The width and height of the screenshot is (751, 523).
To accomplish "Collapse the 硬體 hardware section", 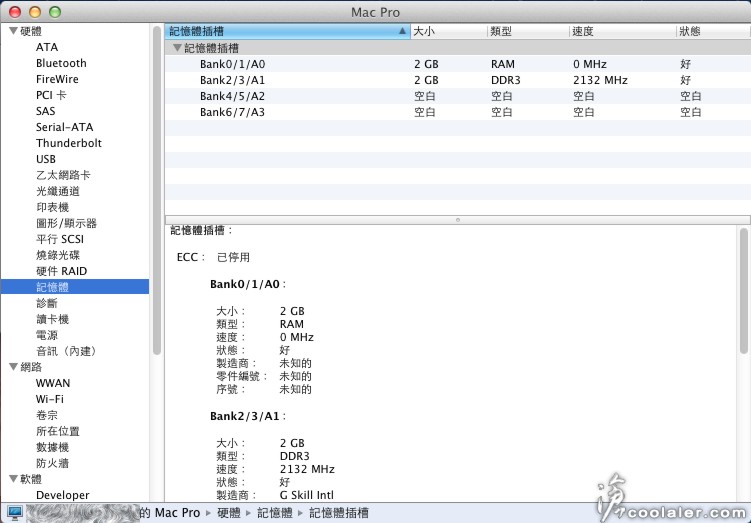I will (12, 31).
